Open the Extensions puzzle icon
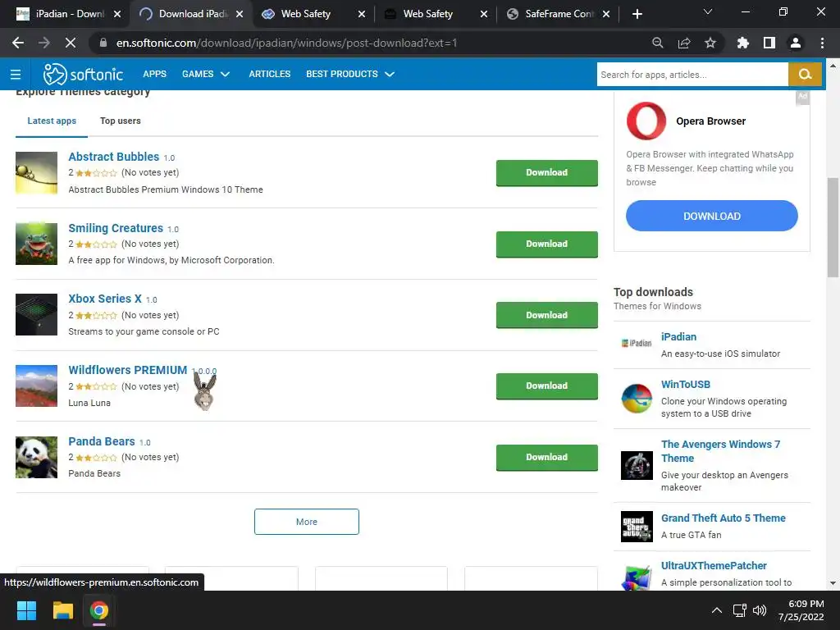Screen dimensions: 840x630 click(743, 43)
